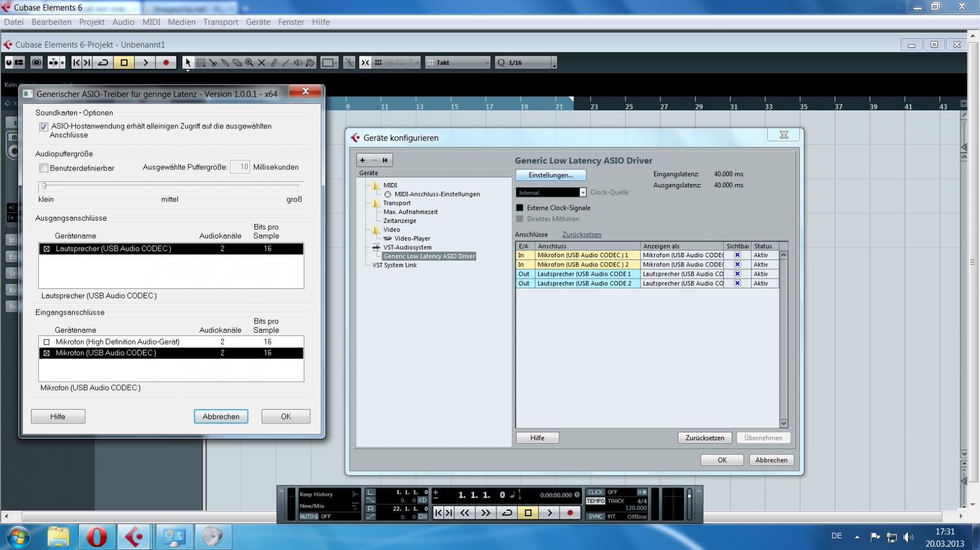Expand the Transport folder in Geräte tree
This screenshot has height=550, width=980.
pos(376,203)
